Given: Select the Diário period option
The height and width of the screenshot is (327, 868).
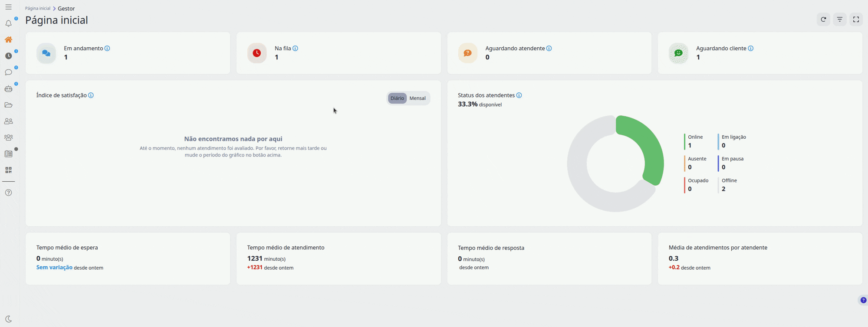Looking at the screenshot, I should 397,98.
